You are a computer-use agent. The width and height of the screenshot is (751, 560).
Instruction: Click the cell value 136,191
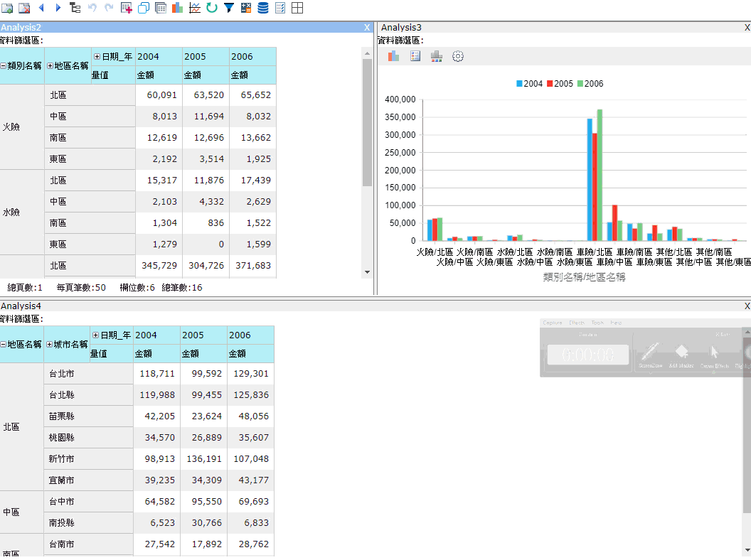pyautogui.click(x=204, y=458)
